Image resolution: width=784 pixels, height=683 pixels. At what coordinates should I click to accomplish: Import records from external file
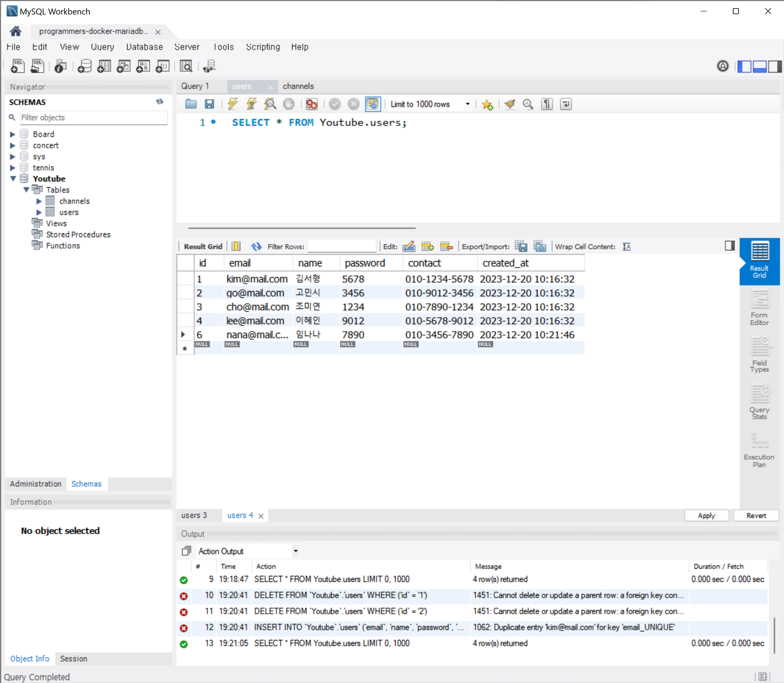tap(540, 246)
